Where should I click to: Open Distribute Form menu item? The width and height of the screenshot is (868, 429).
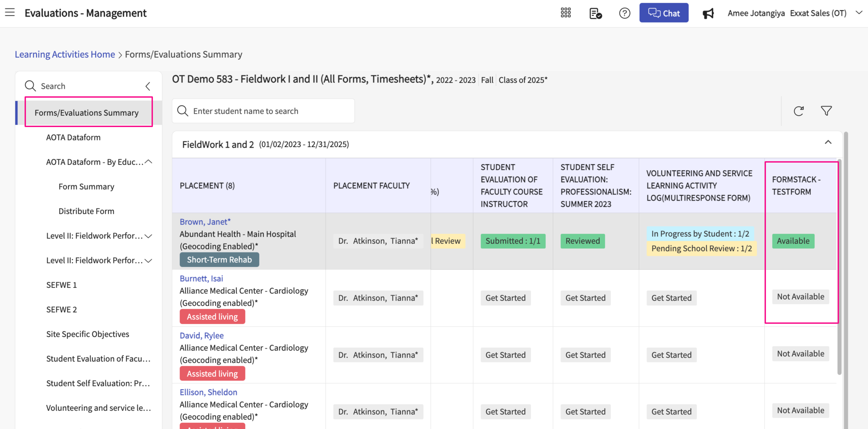click(x=86, y=211)
